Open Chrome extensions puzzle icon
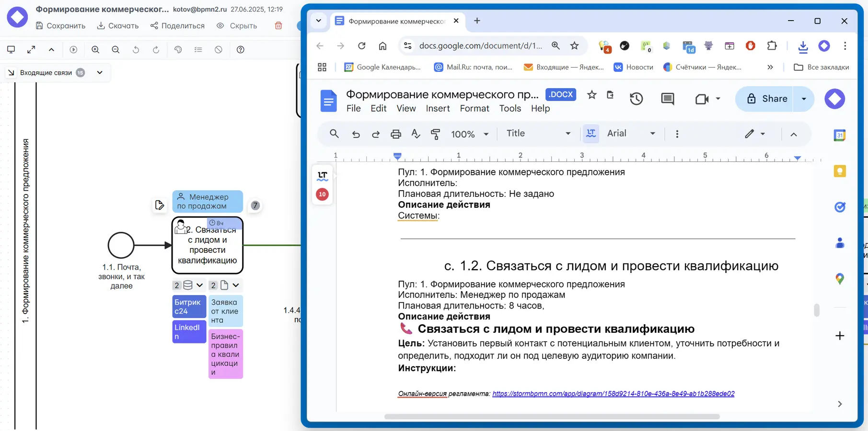The image size is (868, 431). click(x=772, y=45)
